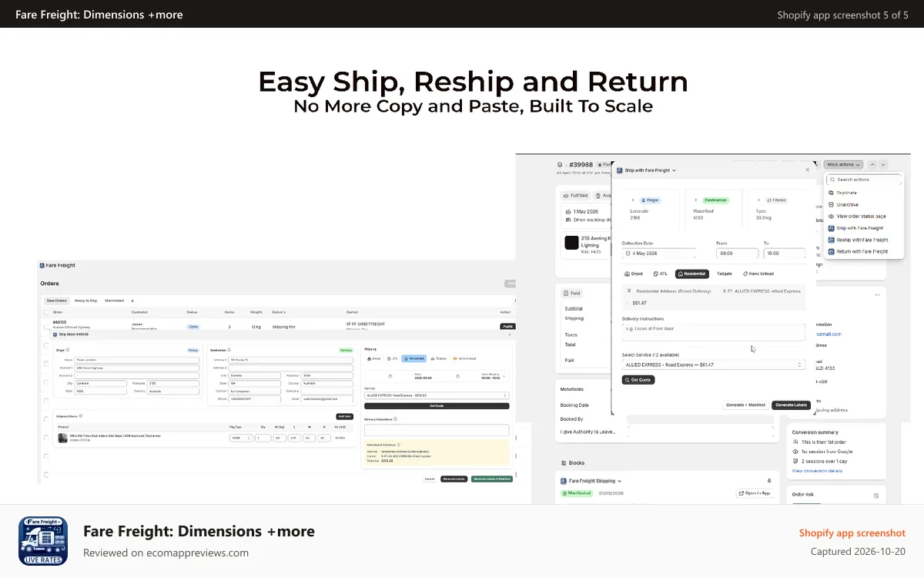Expand the Fare Freight Shipping block chevron

(619, 481)
